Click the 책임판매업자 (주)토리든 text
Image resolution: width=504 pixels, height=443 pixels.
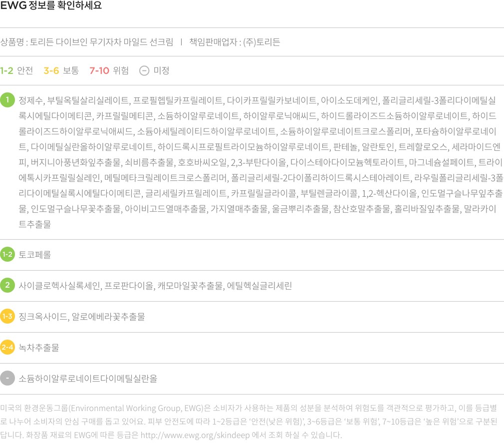point(235,42)
